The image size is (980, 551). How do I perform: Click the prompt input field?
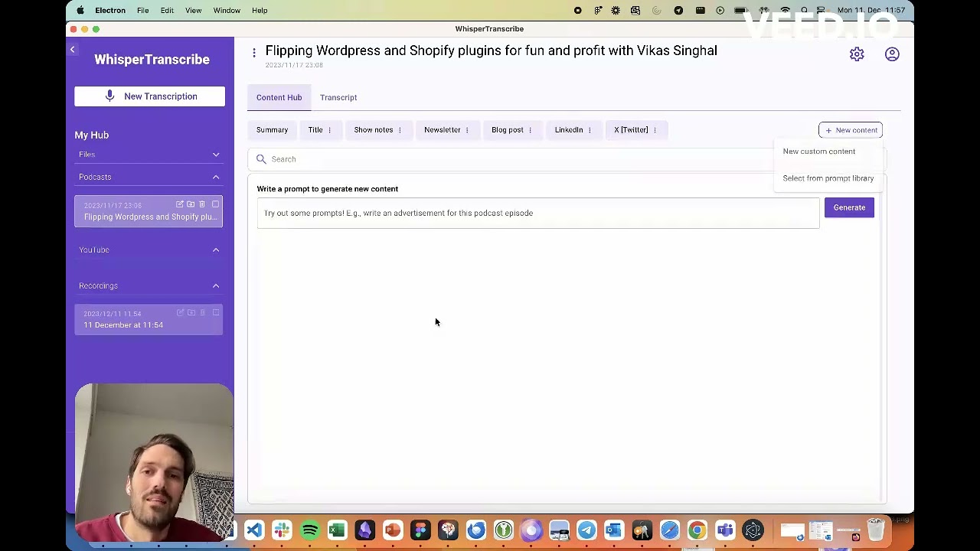(x=536, y=213)
